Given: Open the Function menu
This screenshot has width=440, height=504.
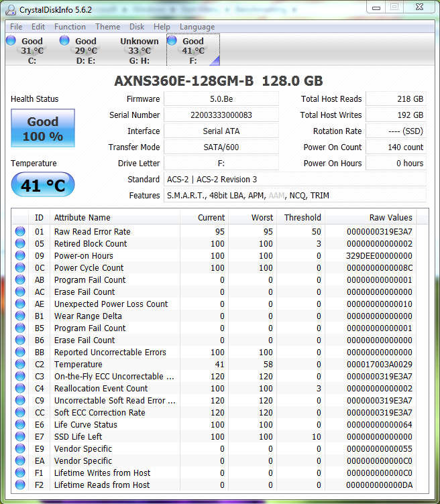Looking at the screenshot, I should 70,27.
